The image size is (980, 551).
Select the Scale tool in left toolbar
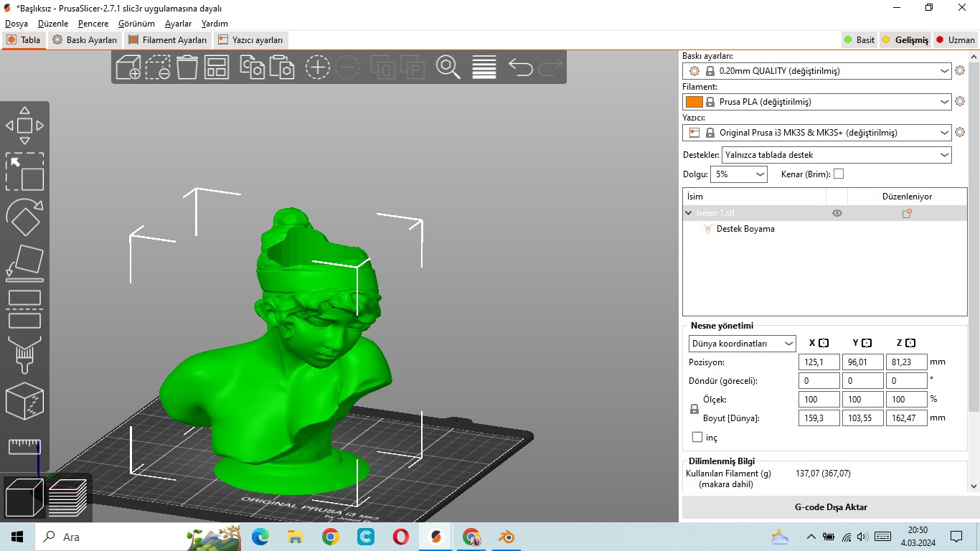coord(24,171)
